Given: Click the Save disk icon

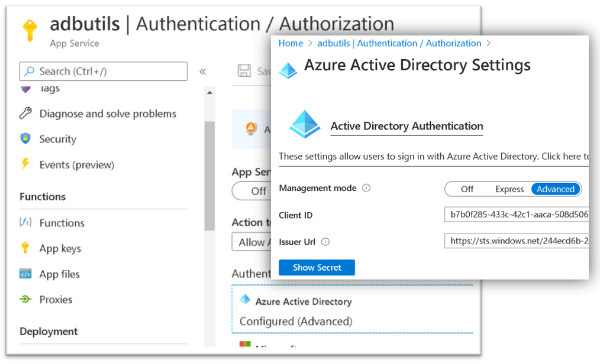Looking at the screenshot, I should pos(245,71).
